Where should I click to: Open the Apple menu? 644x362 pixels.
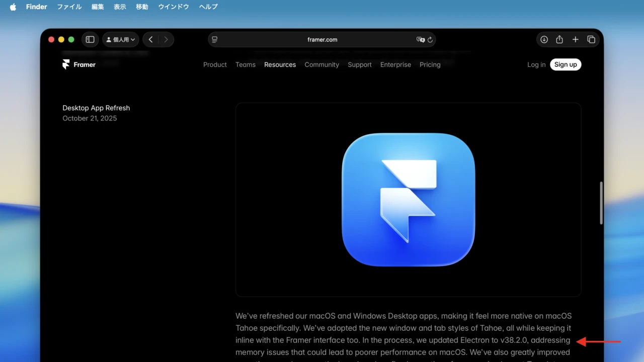pos(12,7)
